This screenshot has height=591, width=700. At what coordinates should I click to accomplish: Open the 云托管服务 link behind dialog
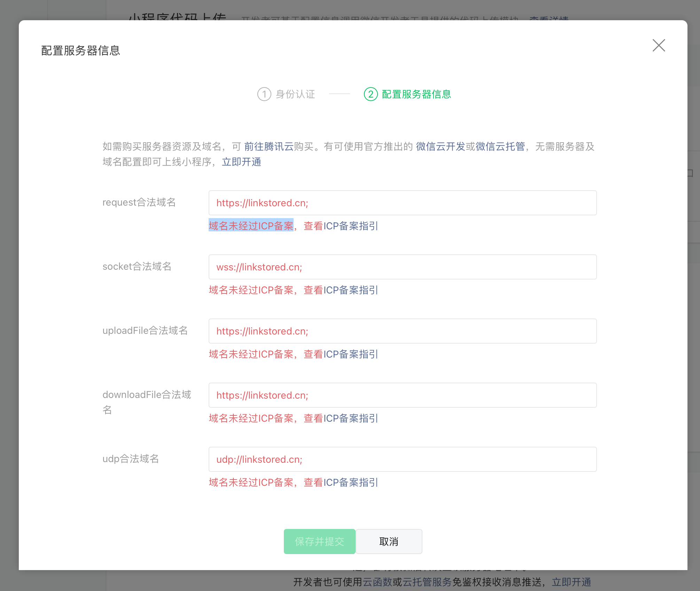click(x=427, y=582)
